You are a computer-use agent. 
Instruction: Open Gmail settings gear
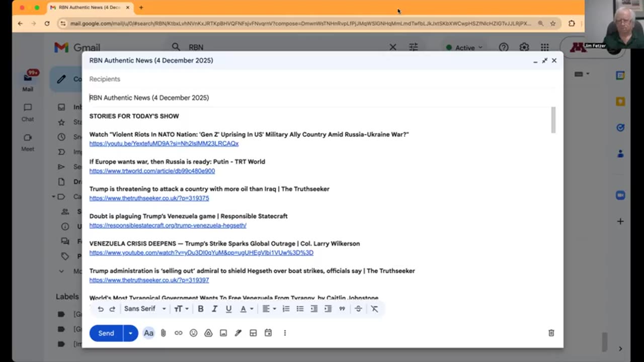[x=524, y=47]
